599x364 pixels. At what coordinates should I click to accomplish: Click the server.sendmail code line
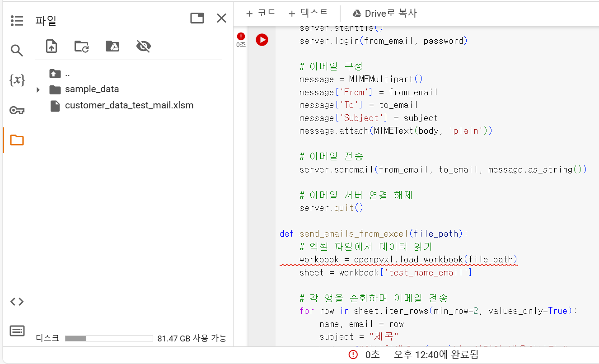pyautogui.click(x=443, y=170)
